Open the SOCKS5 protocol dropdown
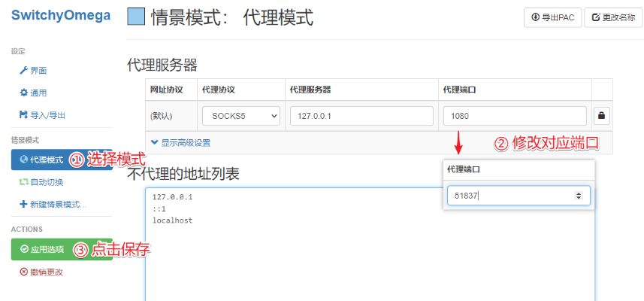 click(240, 116)
